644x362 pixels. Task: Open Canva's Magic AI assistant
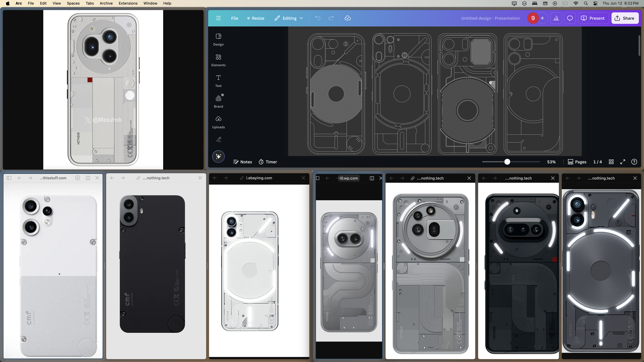[218, 156]
